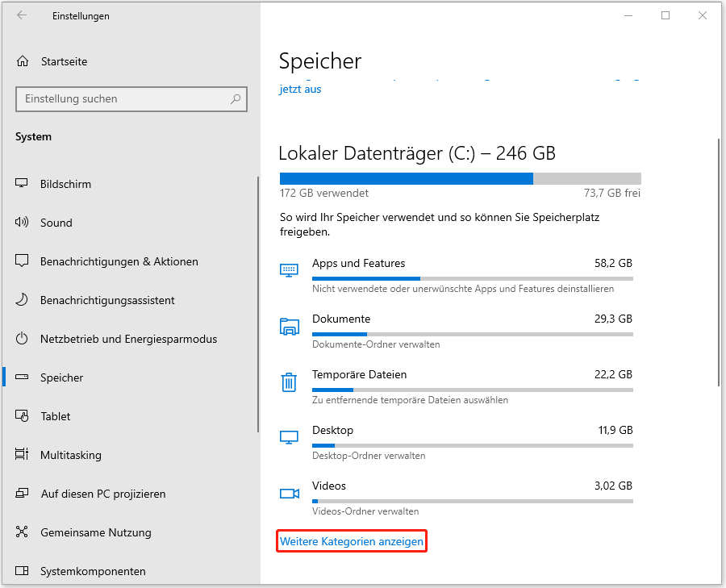This screenshot has width=726, height=588.
Task: Click the Desktop monitor icon in storage list
Action: coord(289,437)
